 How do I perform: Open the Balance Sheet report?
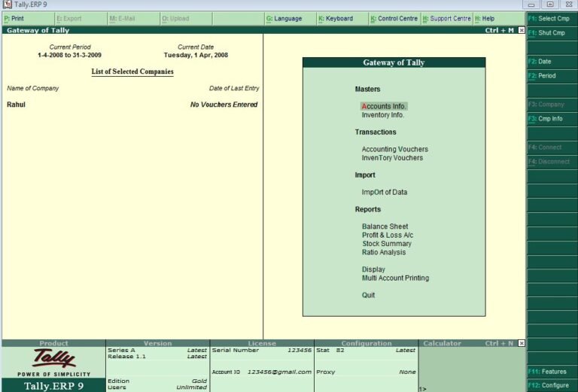pyautogui.click(x=385, y=226)
